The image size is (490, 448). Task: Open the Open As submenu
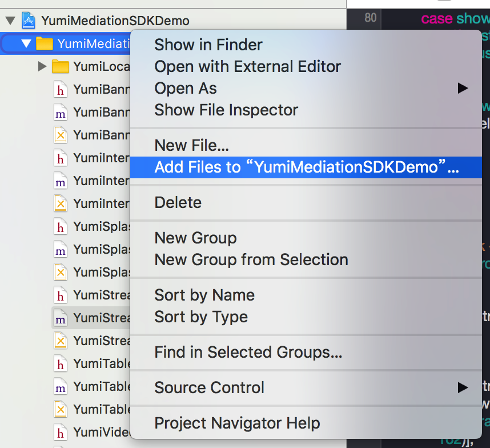coord(306,88)
